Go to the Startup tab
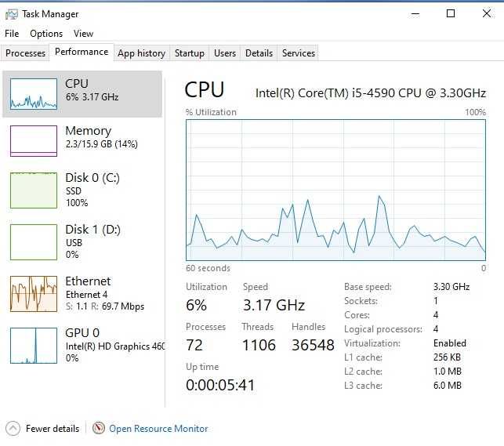 pos(189,53)
